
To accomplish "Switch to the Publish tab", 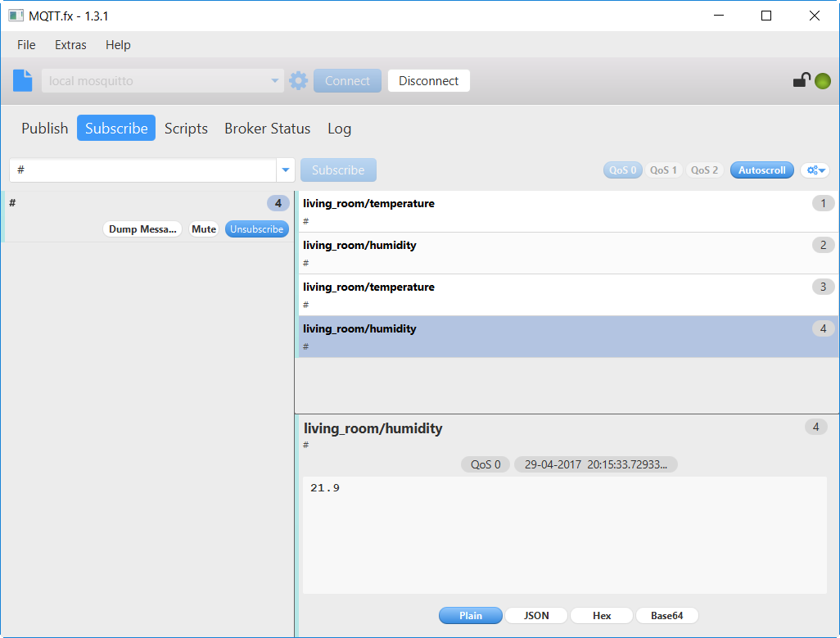I will click(x=44, y=129).
